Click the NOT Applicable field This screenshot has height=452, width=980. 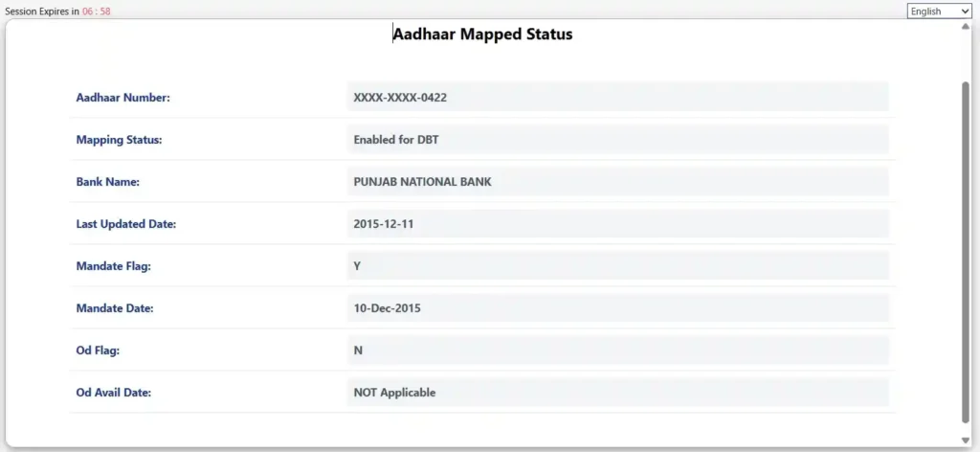(x=617, y=393)
